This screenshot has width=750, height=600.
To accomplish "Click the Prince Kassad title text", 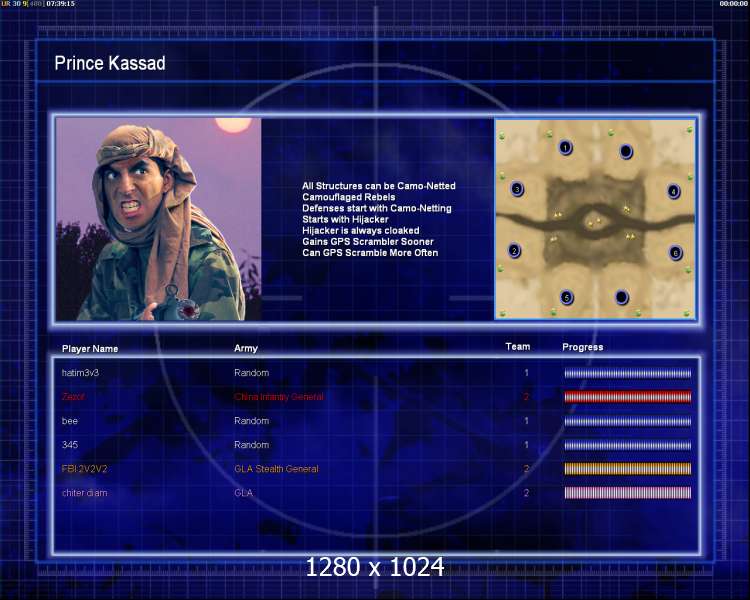I will click(x=110, y=63).
